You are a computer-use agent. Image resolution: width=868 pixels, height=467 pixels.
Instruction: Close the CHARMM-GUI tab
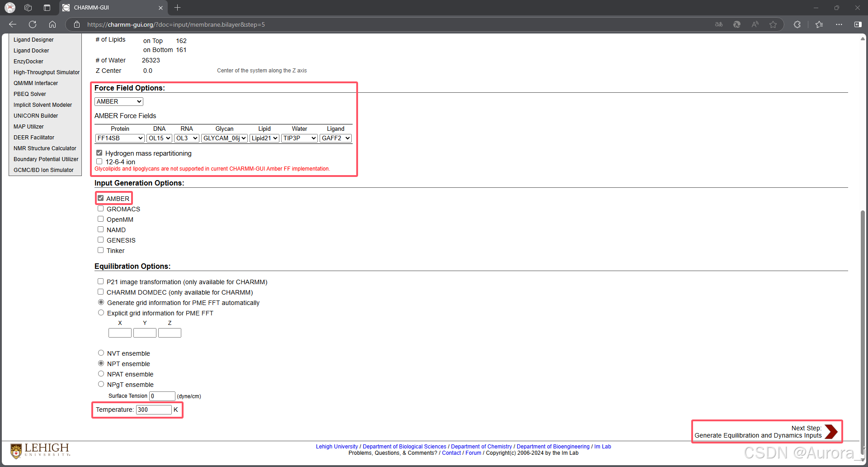(160, 8)
